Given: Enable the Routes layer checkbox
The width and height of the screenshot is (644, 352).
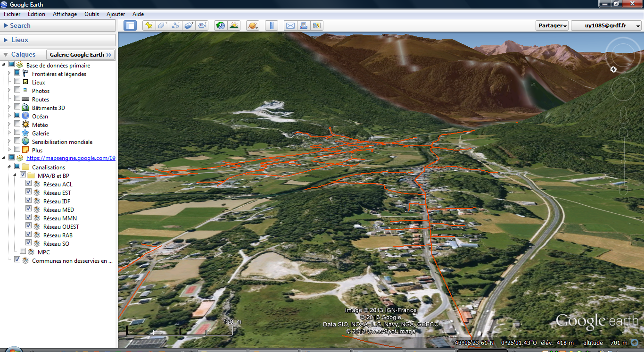Looking at the screenshot, I should (x=17, y=99).
